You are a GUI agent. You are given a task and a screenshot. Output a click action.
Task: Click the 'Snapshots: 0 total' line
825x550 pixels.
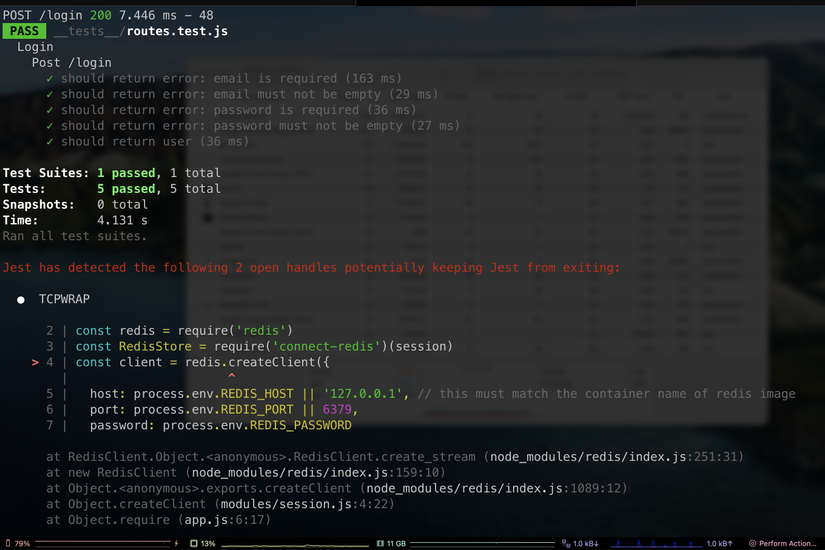point(75,205)
